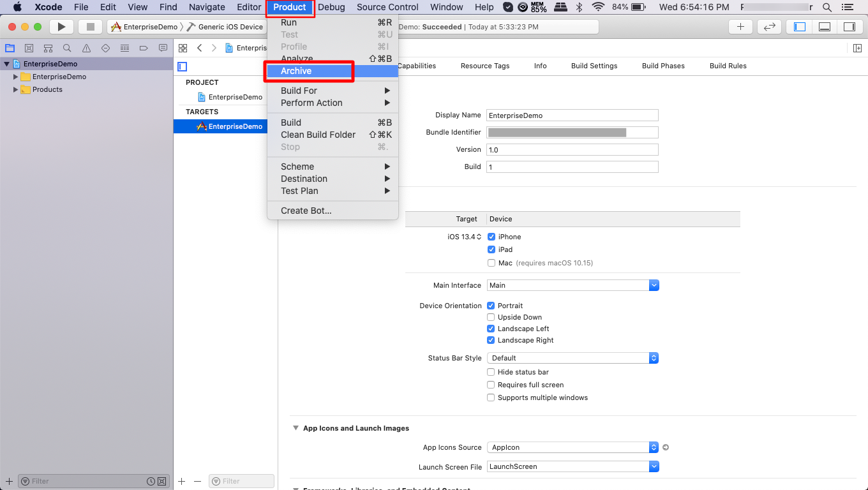Viewport: 868px width, 490px height.
Task: Click the Library plus button in toolbar
Action: (740, 27)
